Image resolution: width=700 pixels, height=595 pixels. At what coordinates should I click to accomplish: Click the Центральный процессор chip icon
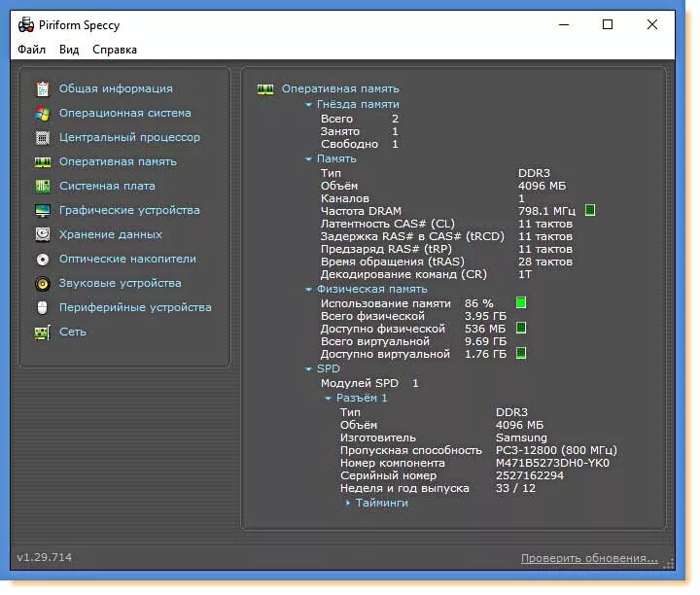pos(43,138)
